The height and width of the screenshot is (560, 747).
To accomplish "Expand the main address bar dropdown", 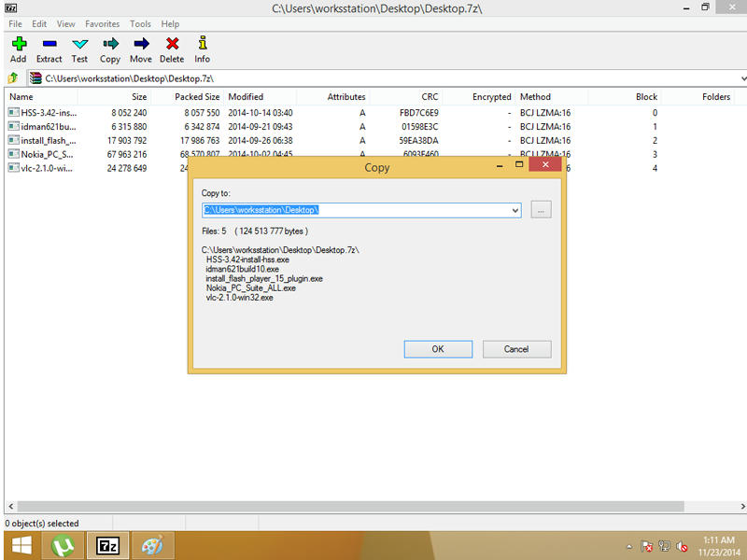I will 742,78.
